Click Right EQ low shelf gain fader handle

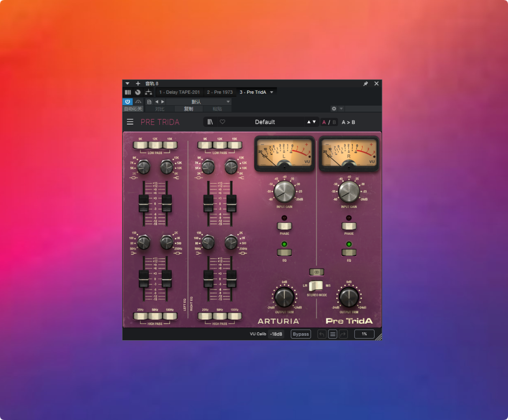tap(208, 279)
